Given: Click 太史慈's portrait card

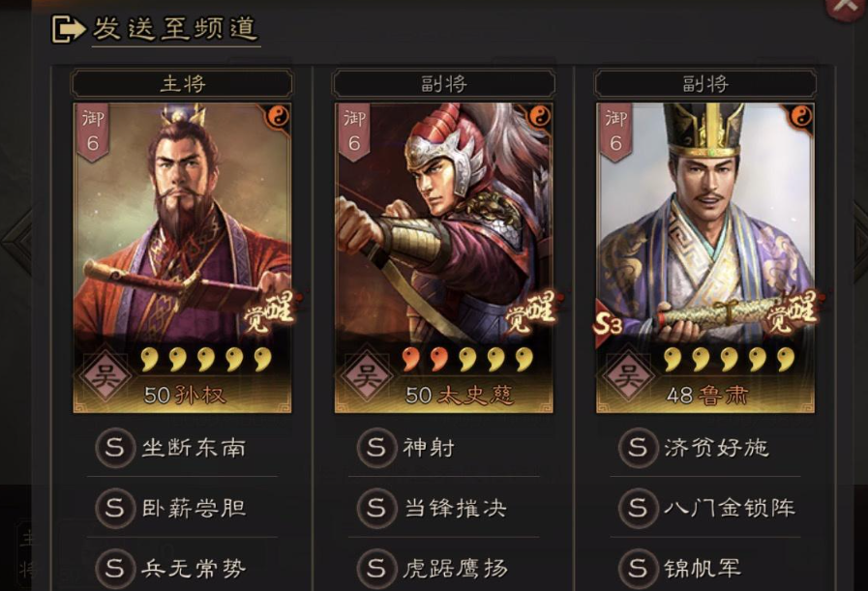Looking at the screenshot, I should (443, 258).
